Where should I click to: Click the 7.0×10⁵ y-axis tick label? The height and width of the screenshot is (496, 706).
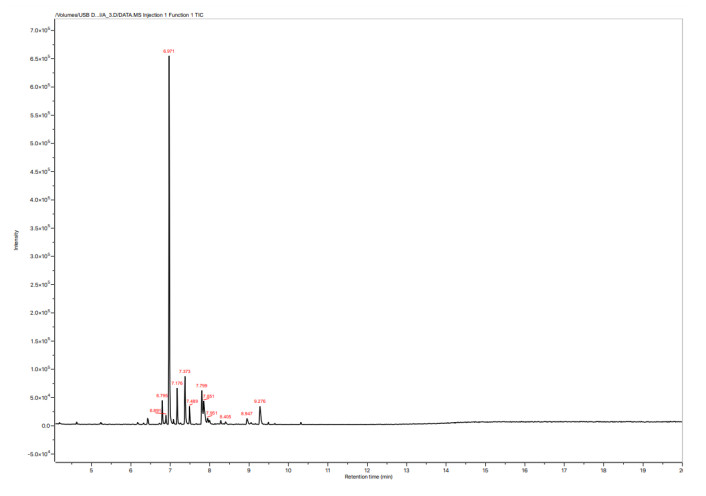pos(41,31)
